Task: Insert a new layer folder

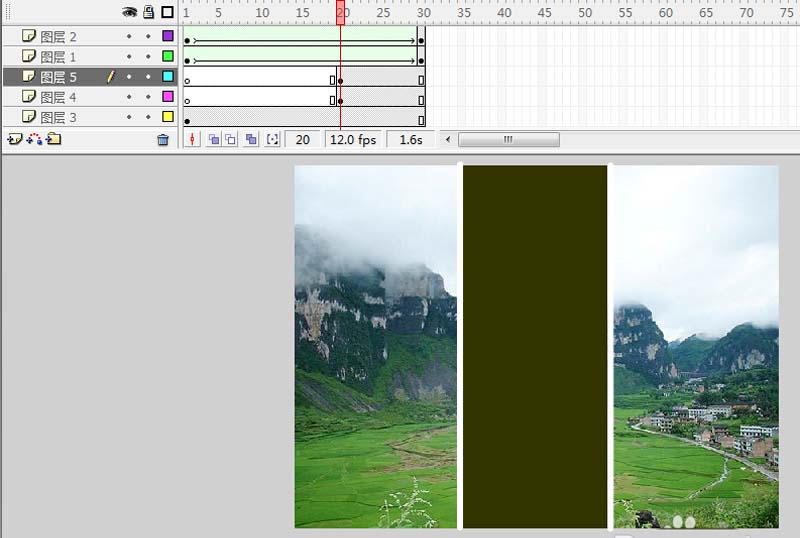Action: (x=54, y=139)
